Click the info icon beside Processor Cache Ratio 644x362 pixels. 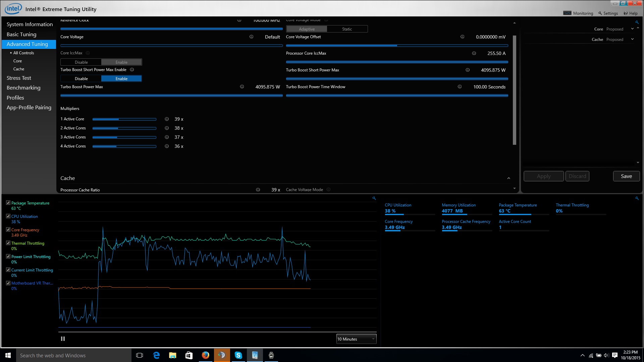point(258,190)
